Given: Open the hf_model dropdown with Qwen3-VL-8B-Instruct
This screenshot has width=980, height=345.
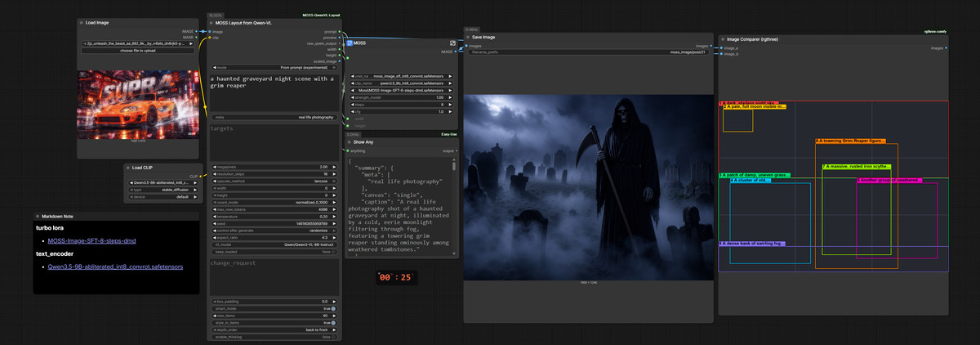Looking at the screenshot, I should pyautogui.click(x=274, y=244).
